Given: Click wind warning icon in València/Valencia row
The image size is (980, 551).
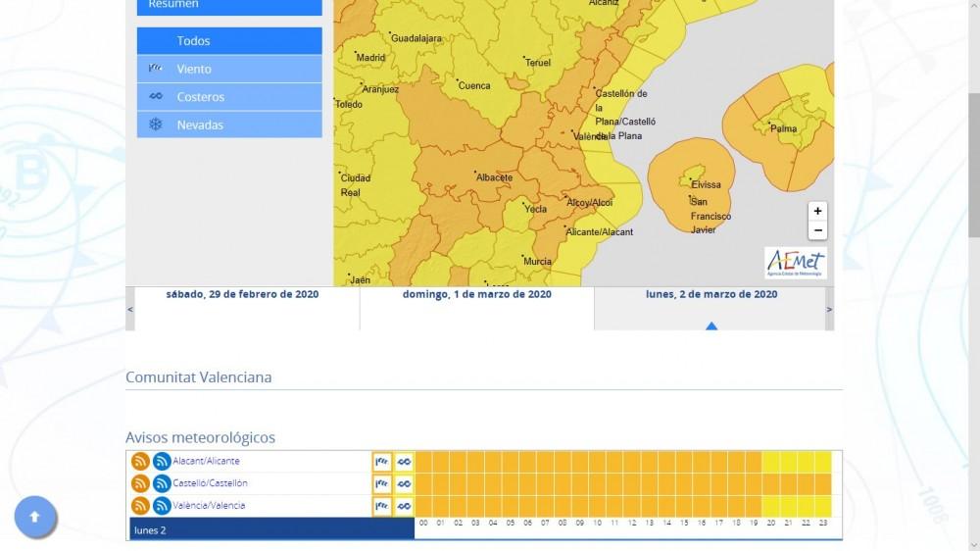Looking at the screenshot, I should tap(382, 506).
